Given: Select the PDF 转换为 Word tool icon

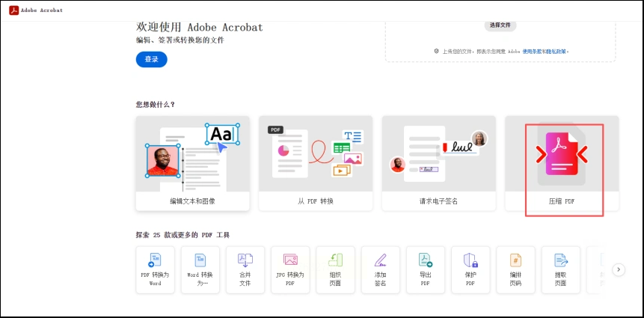Looking at the screenshot, I should click(x=155, y=260).
